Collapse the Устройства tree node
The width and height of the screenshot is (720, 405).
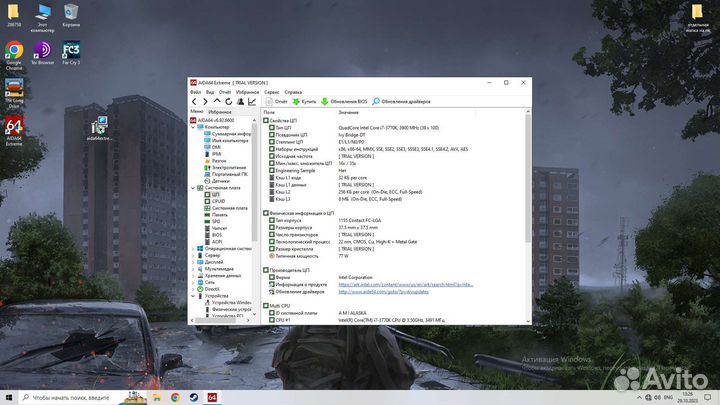pyautogui.click(x=193, y=296)
